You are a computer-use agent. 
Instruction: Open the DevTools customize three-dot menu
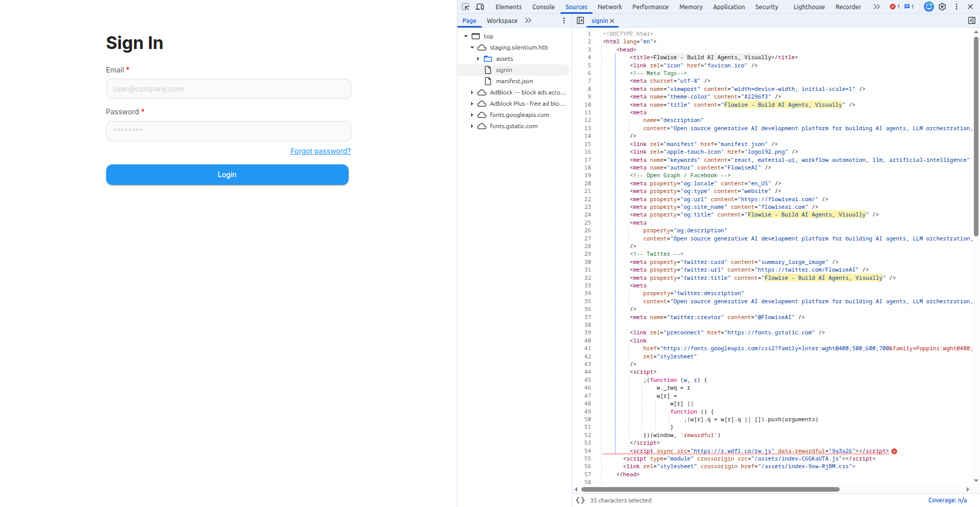tap(957, 7)
